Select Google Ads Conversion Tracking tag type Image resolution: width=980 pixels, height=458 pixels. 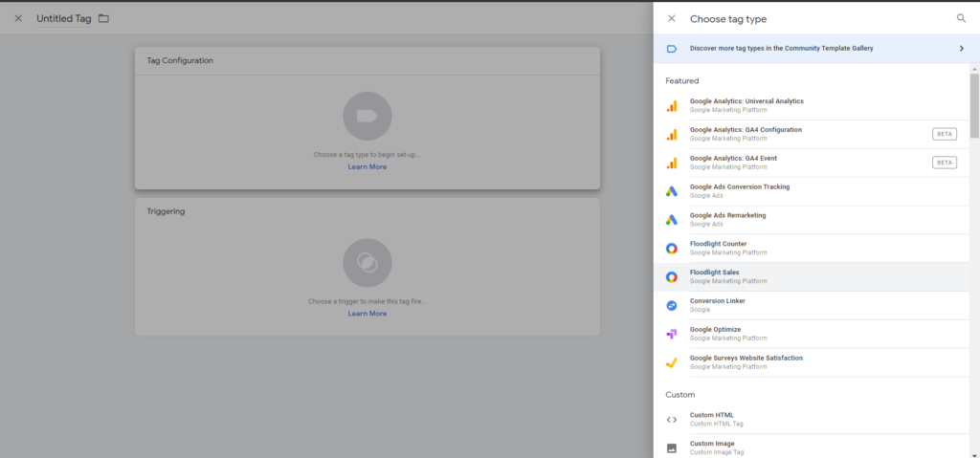tap(812, 191)
